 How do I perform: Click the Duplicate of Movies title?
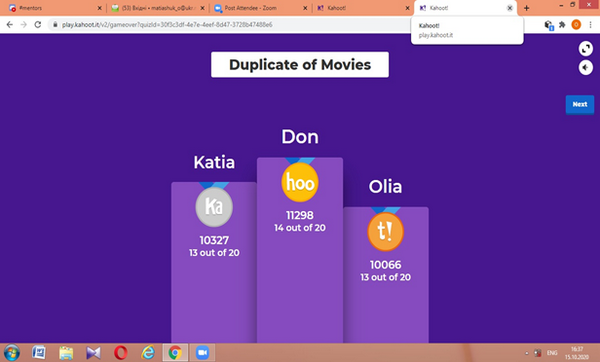(x=300, y=65)
